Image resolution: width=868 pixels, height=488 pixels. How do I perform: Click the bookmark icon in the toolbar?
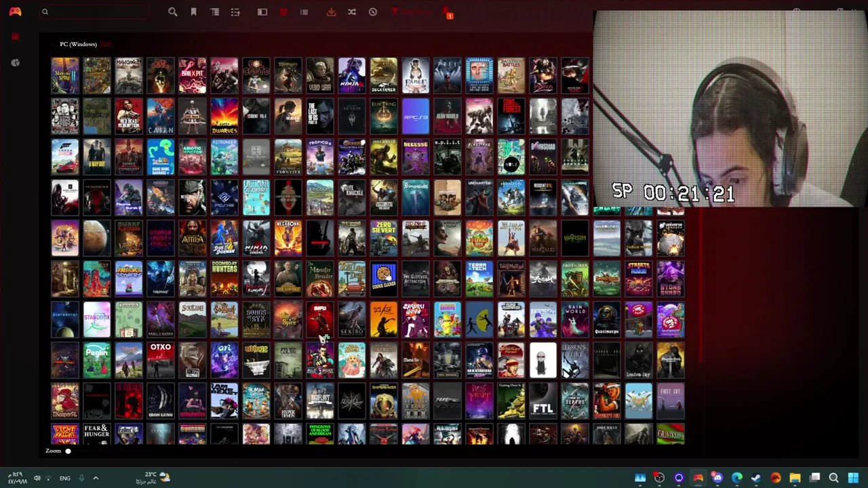point(193,12)
